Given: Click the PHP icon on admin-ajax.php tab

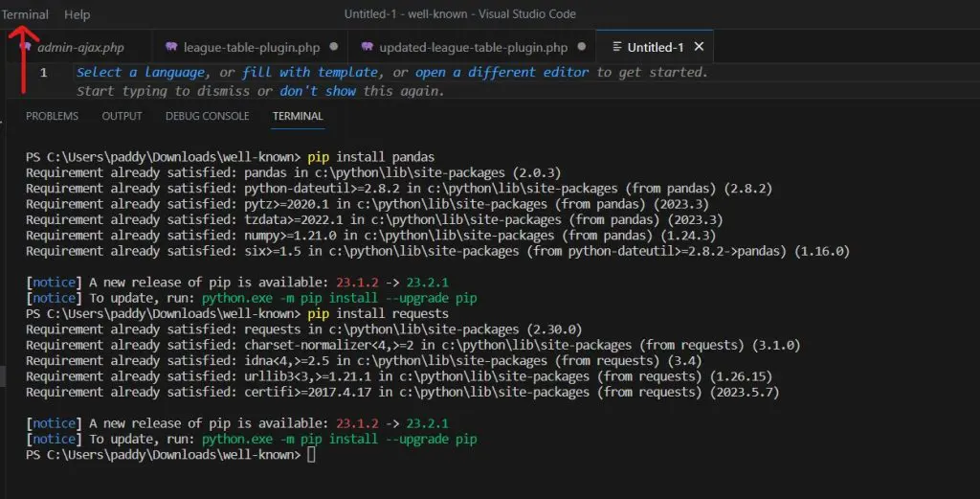Looking at the screenshot, I should (x=26, y=47).
